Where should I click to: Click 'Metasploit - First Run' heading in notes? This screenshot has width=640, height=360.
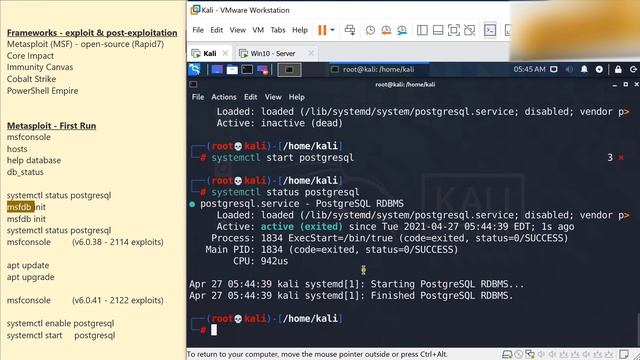point(51,126)
